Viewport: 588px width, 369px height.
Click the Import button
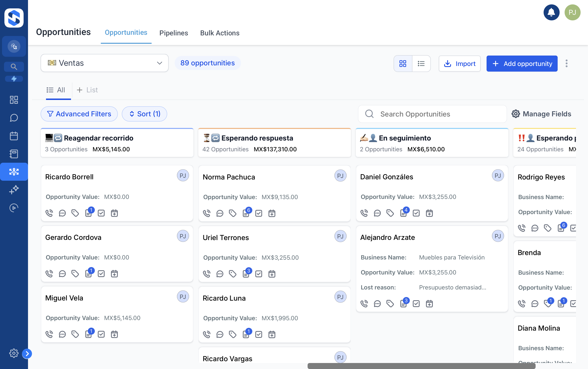pos(459,64)
